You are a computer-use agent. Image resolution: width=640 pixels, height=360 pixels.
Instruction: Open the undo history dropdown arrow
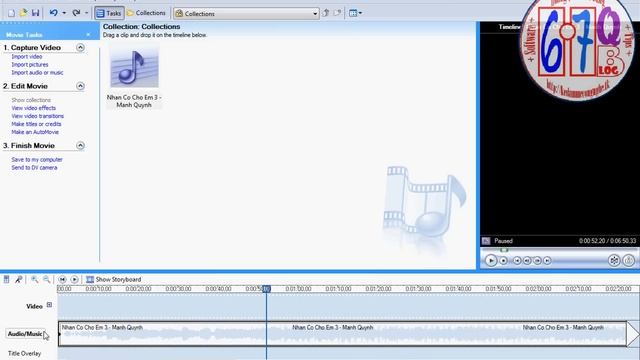64,13
